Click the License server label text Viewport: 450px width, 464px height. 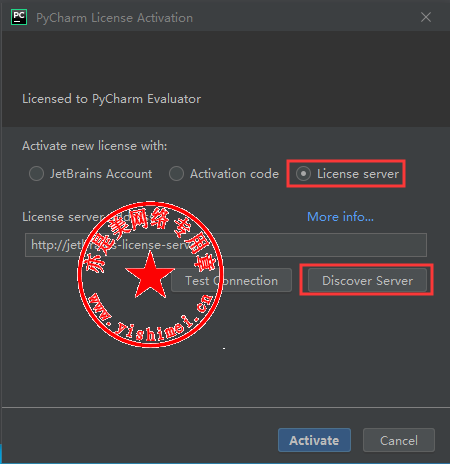[358, 174]
